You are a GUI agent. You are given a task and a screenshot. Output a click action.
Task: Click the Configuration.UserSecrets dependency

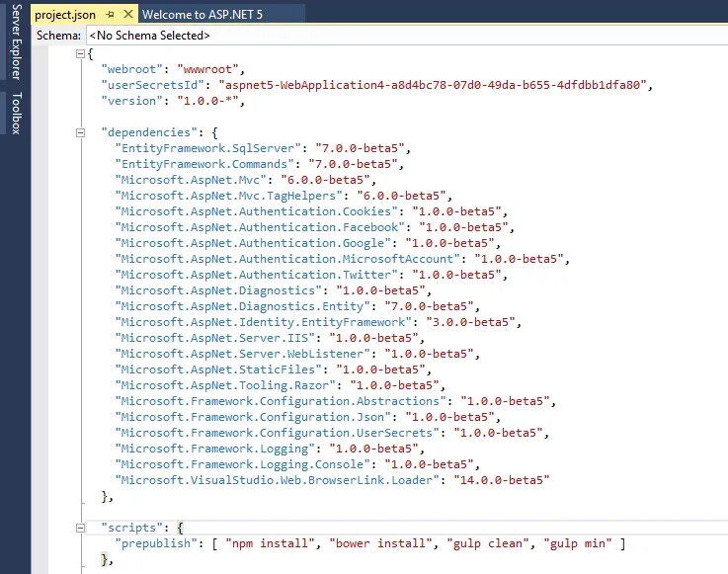tap(278, 433)
